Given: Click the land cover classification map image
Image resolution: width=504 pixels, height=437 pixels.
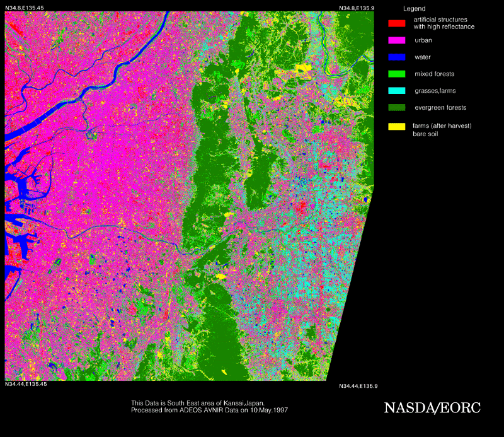Looking at the screenshot, I should (190, 196).
